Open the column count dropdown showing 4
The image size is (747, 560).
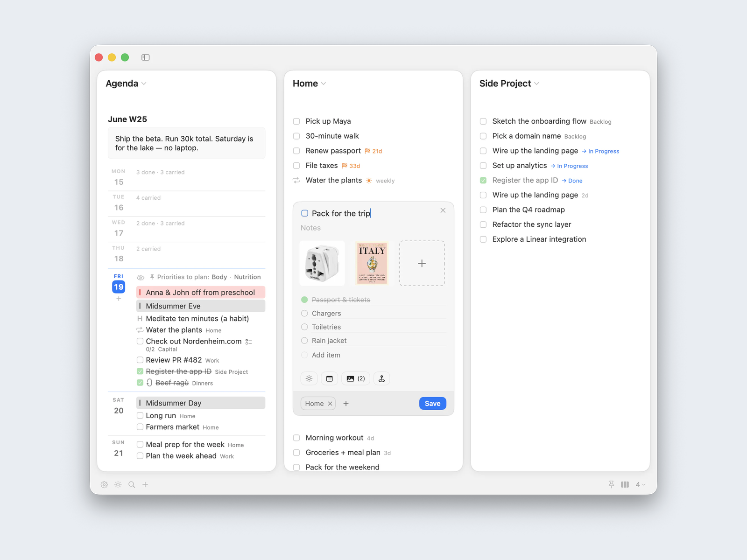point(640,484)
